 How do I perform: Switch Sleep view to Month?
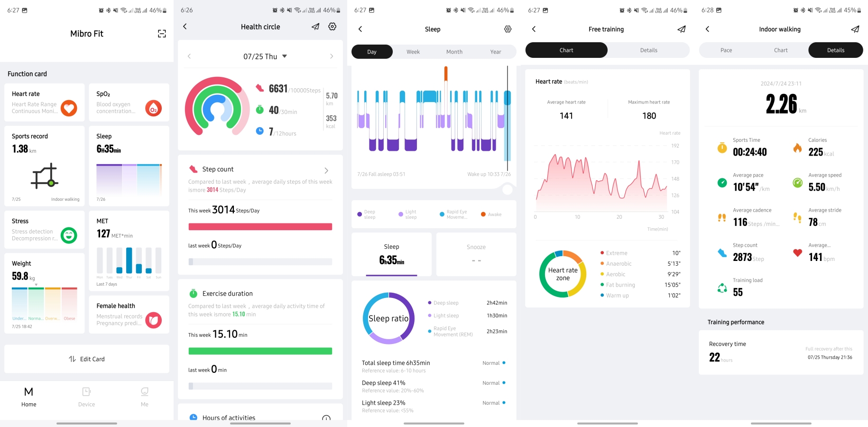point(454,52)
